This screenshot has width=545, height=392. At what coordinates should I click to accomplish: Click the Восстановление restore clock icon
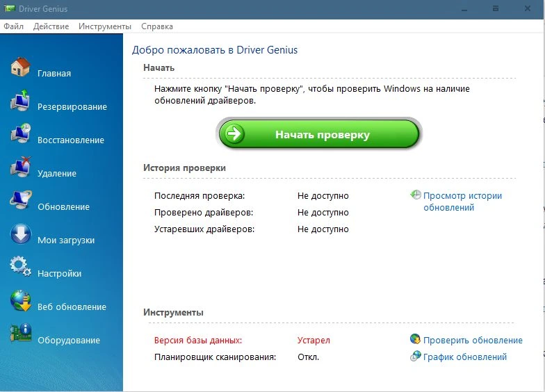point(21,133)
